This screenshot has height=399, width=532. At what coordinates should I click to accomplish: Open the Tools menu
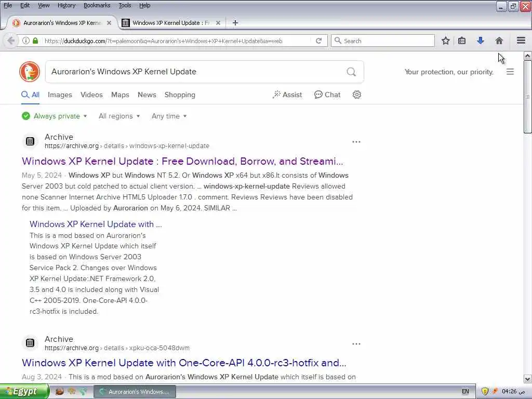pos(125,5)
